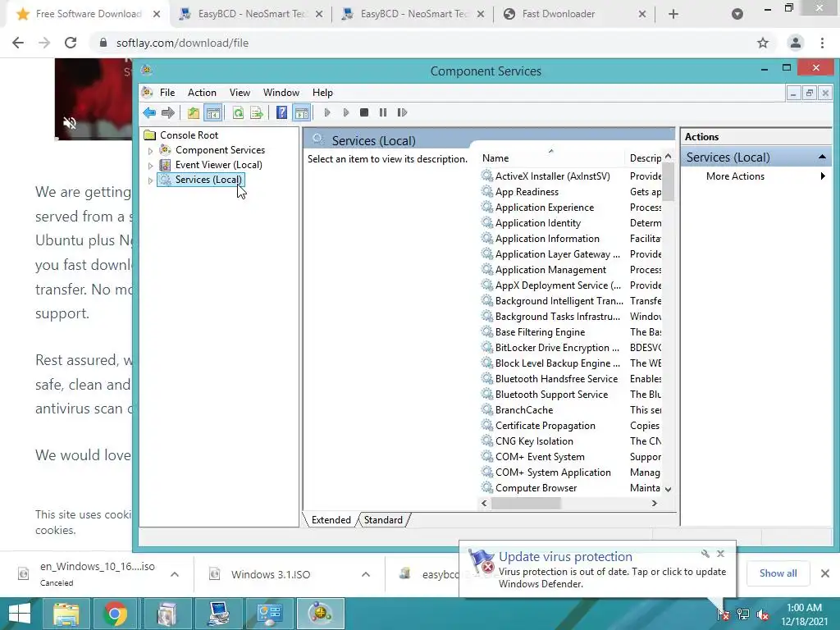Click the Export List toolbar icon

[257, 112]
